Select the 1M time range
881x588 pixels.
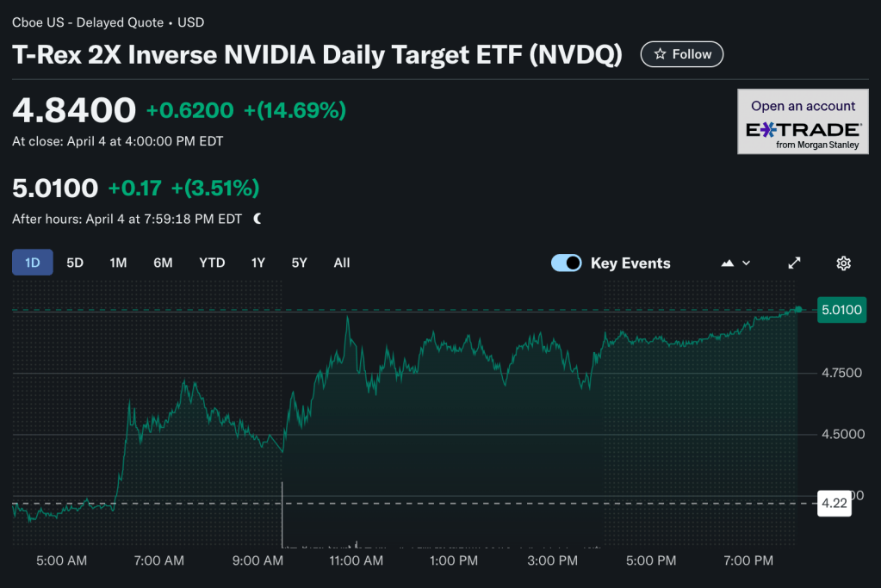[x=118, y=263]
